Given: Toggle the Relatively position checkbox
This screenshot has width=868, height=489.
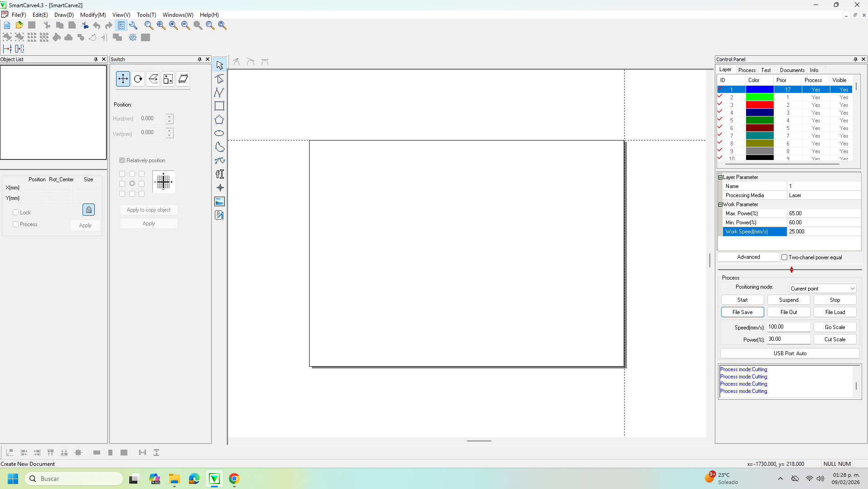Looking at the screenshot, I should [122, 160].
